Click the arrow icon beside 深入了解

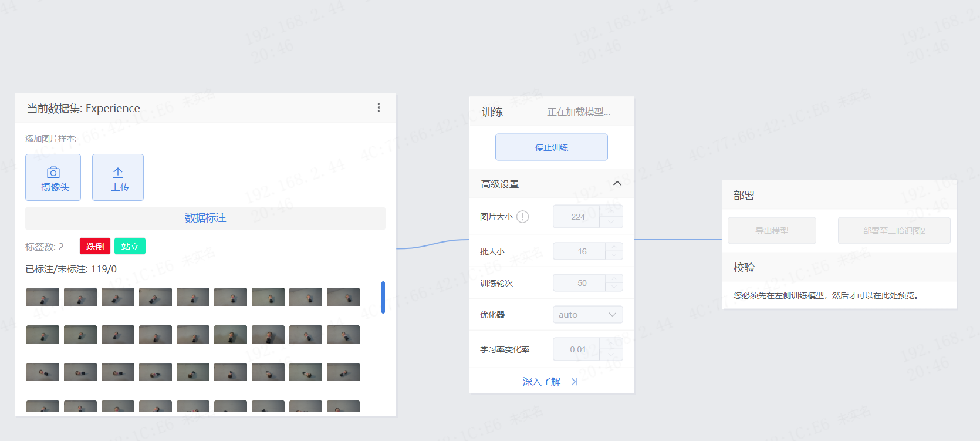575,382
